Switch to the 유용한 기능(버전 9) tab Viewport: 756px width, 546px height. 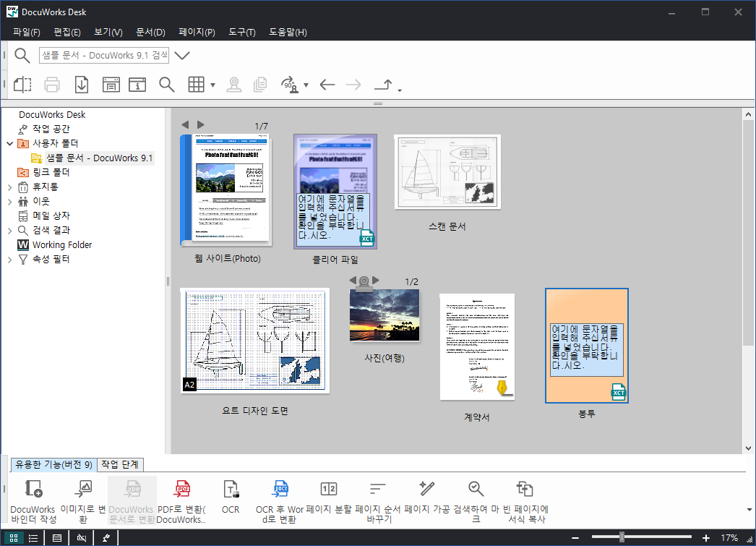(54, 464)
